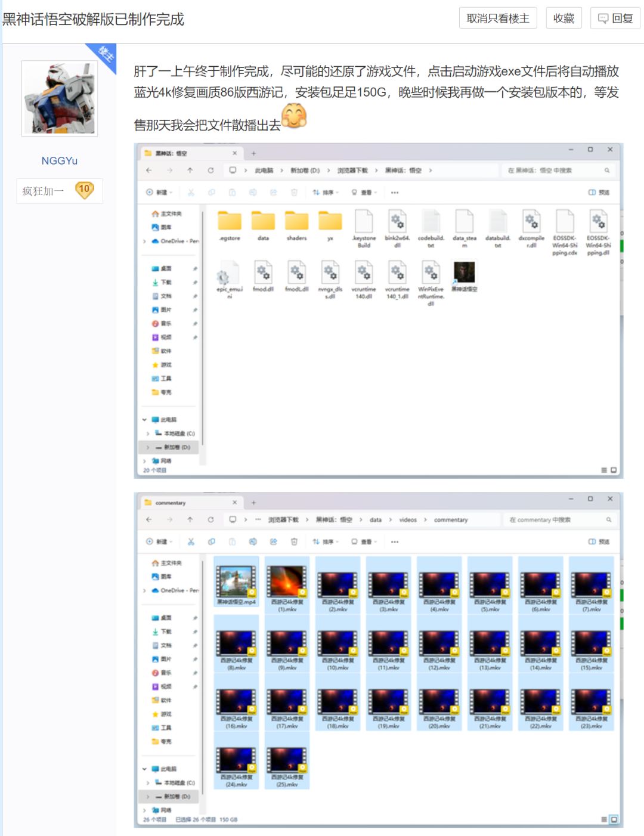Select the bink2w64.dll file
The height and width of the screenshot is (836, 644).
pos(397,229)
